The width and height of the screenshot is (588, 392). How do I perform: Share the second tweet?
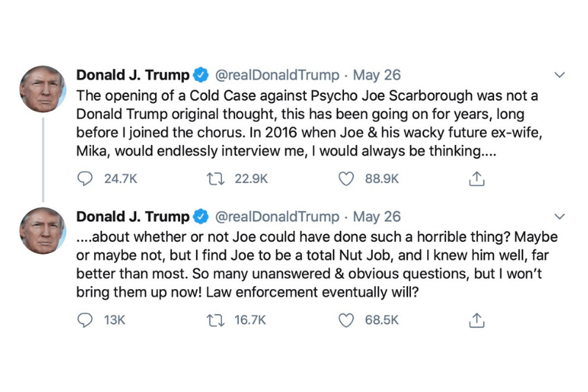point(476,320)
